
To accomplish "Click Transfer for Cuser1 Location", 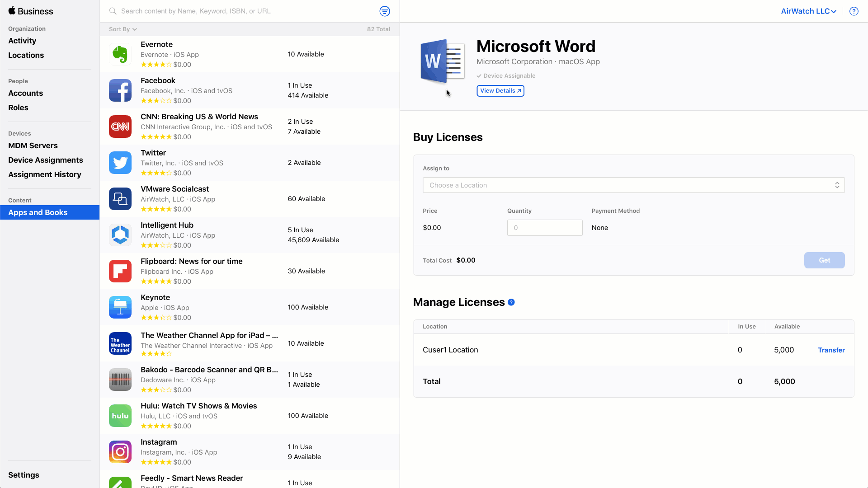I will [x=831, y=350].
